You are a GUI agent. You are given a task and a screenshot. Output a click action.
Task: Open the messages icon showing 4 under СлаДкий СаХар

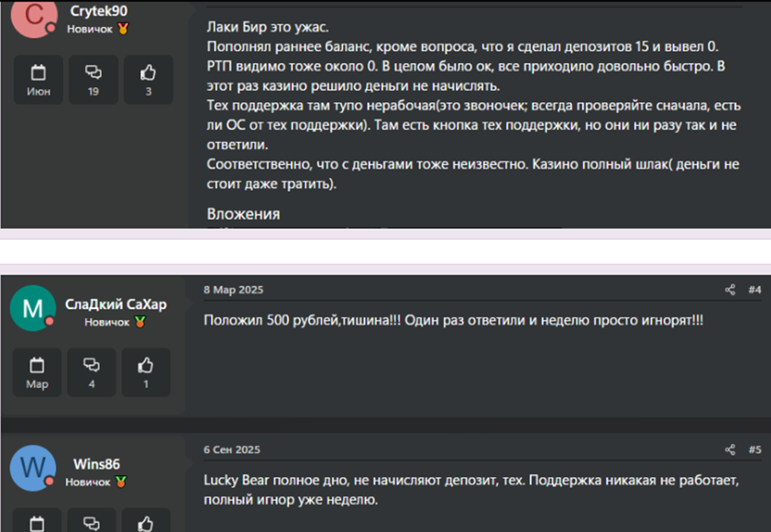92,372
